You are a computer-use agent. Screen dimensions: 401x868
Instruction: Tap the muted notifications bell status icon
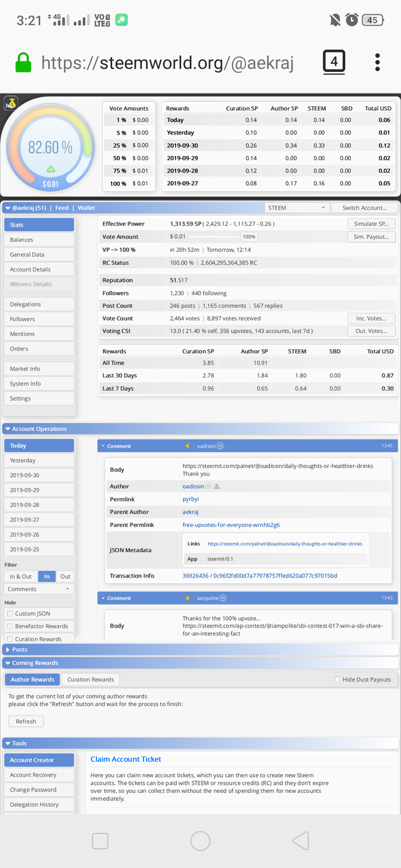coord(335,20)
